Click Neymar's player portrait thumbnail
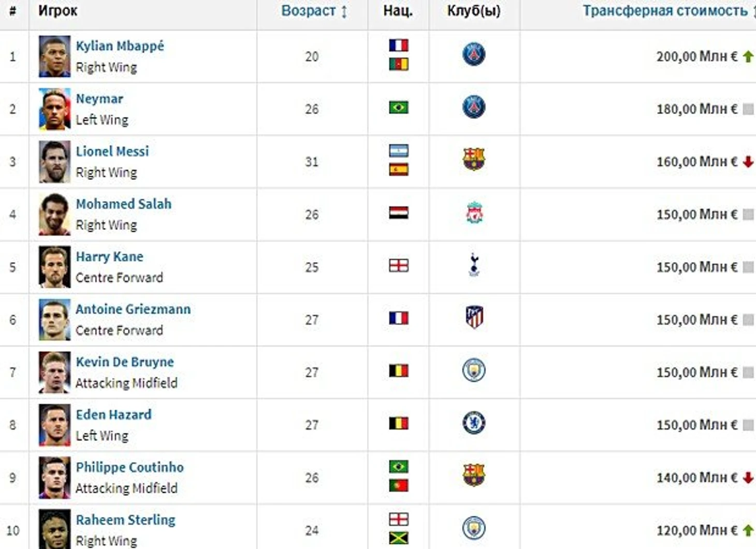756x549 pixels. pyautogui.click(x=54, y=109)
